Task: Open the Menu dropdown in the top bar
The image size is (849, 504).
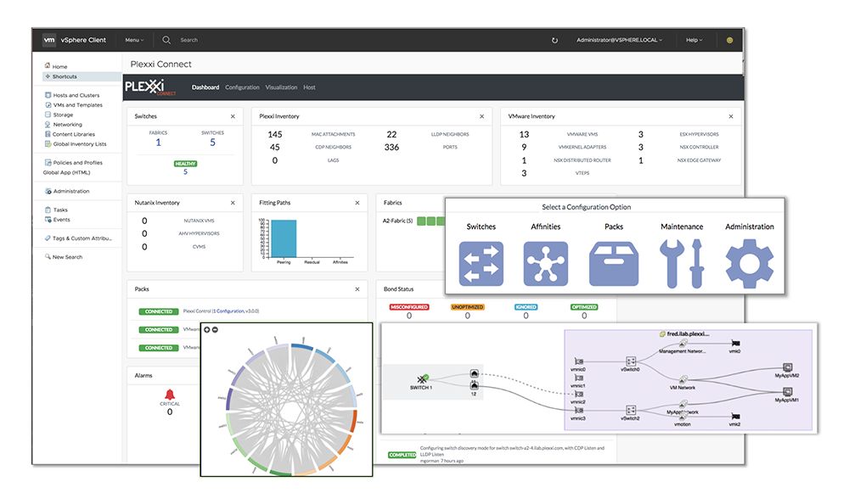Action: [132, 40]
